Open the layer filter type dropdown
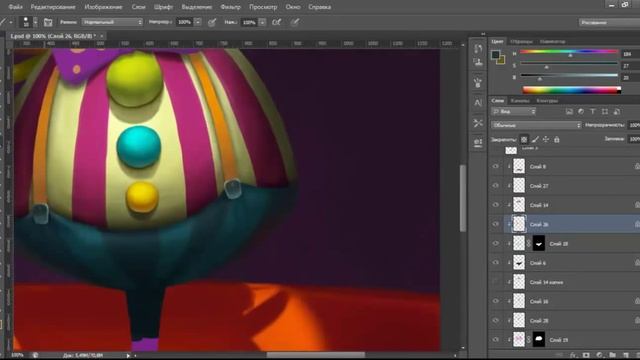Screen dimensions: 640x360 514,111
